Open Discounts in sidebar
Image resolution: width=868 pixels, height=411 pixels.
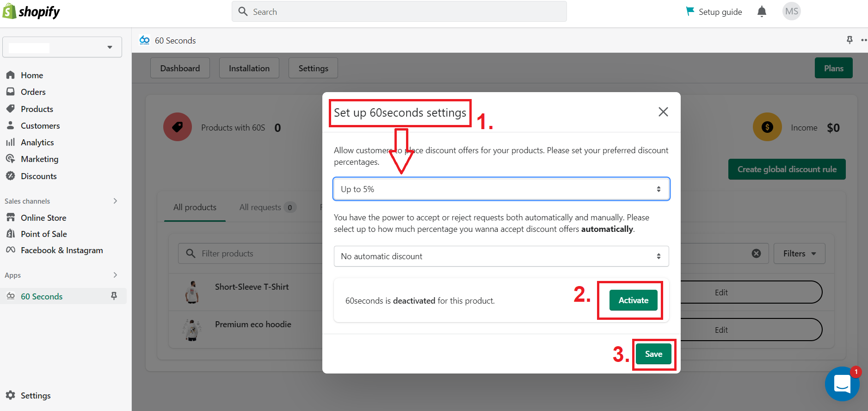coord(38,176)
